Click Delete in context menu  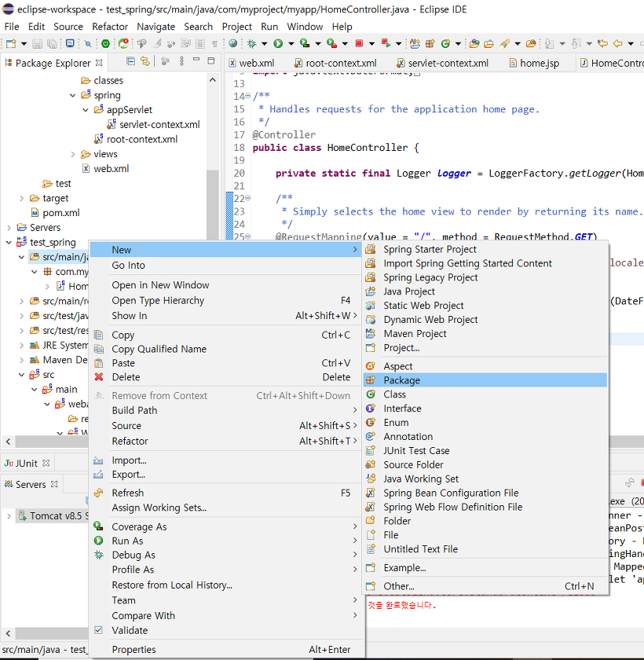tap(226, 376)
